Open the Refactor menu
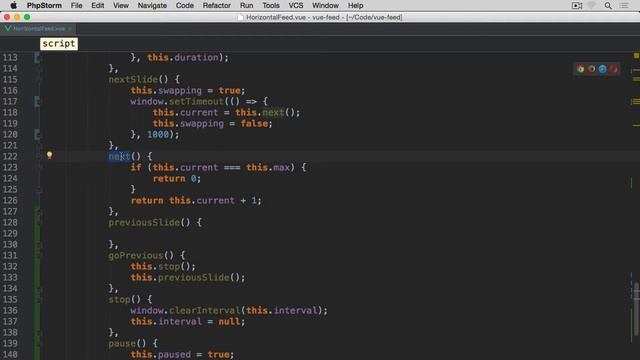The width and height of the screenshot is (640, 360). (x=217, y=6)
